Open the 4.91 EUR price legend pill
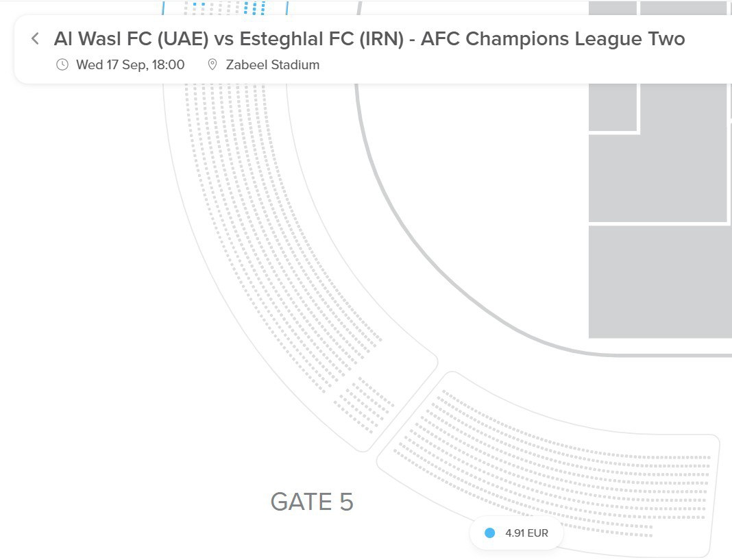The height and width of the screenshot is (560, 732). [x=516, y=533]
